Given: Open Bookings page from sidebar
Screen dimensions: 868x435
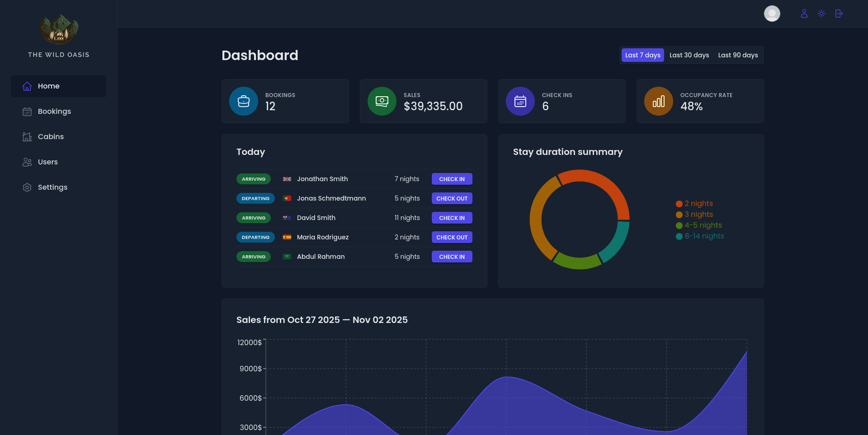Looking at the screenshot, I should 54,112.
